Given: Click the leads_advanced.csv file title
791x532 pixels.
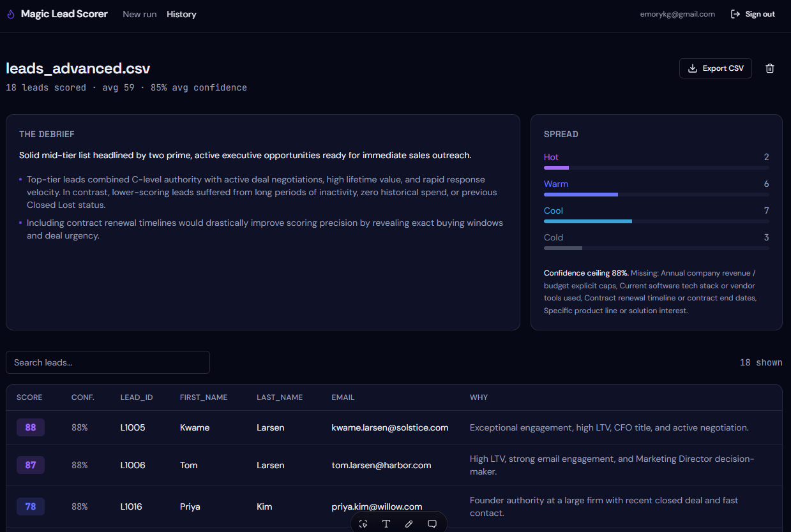Looking at the screenshot, I should coord(78,68).
